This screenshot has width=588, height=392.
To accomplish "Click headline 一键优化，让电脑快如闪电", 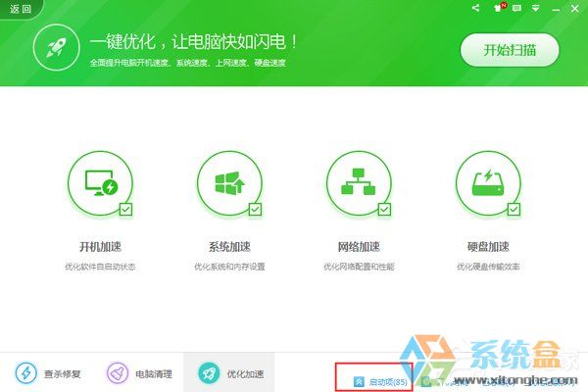I will (193, 41).
